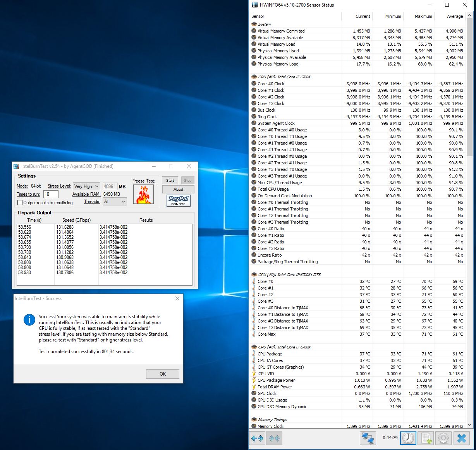
Task: Click the icon beside Virtual Memory Commited
Action: click(254, 31)
